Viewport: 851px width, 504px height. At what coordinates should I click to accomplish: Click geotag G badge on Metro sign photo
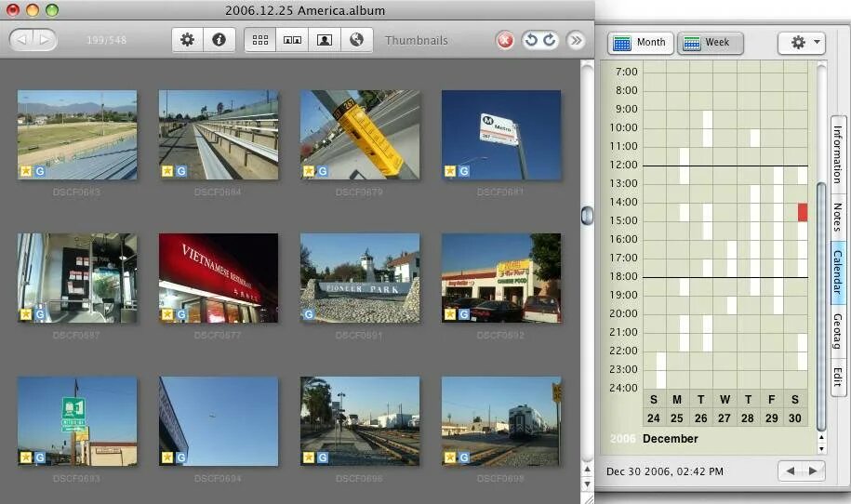[x=464, y=171]
